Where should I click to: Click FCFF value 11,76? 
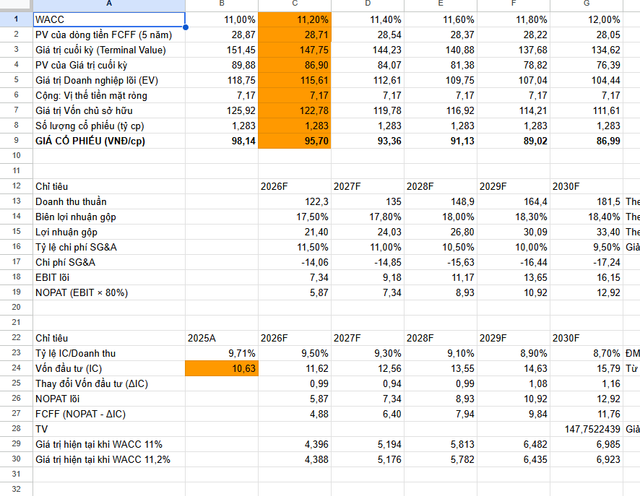587,414
